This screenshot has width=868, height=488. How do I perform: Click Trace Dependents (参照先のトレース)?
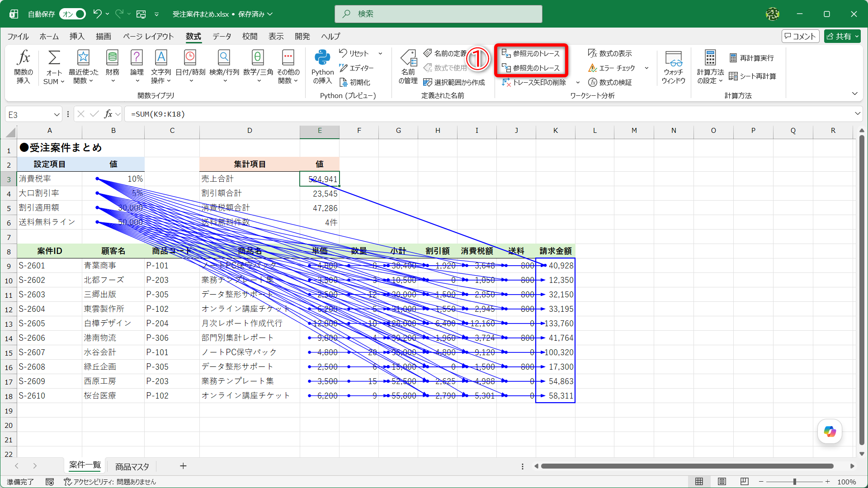pos(531,68)
